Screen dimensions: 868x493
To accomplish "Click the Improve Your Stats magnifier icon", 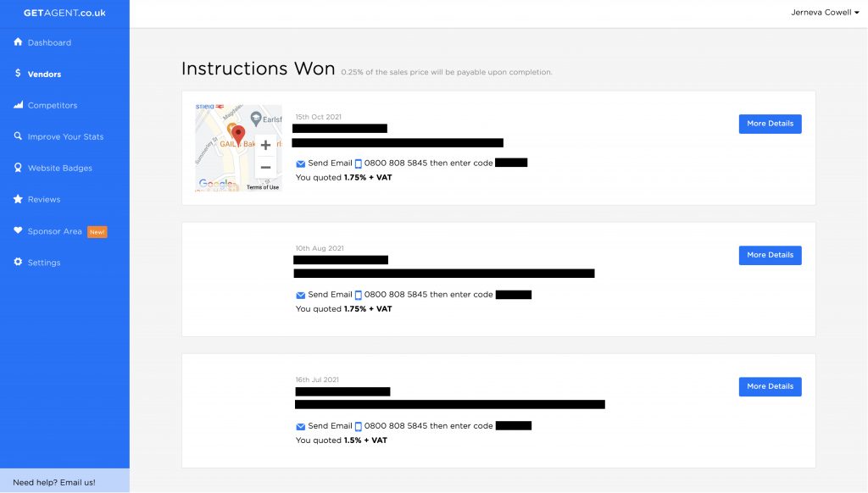I will pos(18,136).
